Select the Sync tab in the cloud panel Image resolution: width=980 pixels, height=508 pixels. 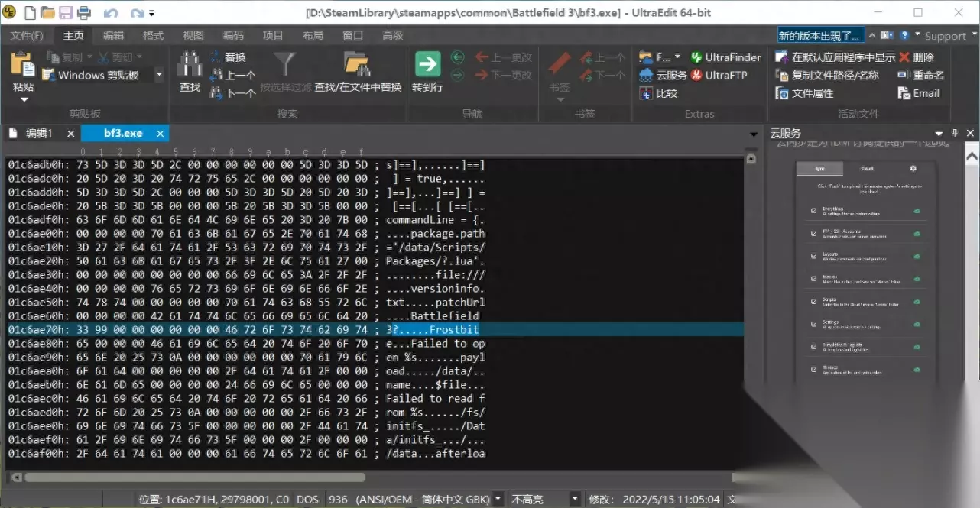coord(819,168)
